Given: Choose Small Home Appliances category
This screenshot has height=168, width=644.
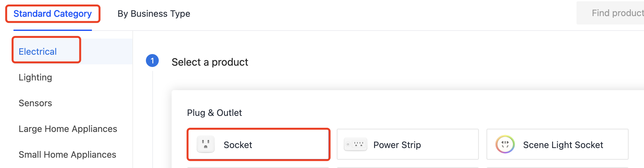Looking at the screenshot, I should click(67, 154).
